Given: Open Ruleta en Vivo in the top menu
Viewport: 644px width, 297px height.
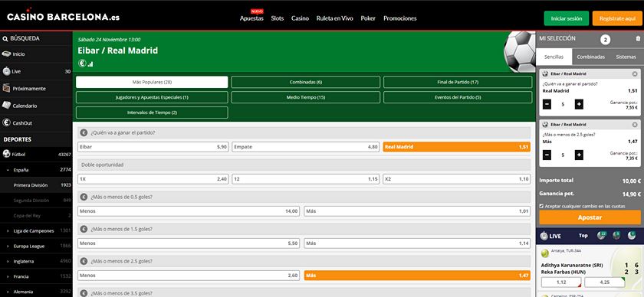Looking at the screenshot, I should pos(335,18).
